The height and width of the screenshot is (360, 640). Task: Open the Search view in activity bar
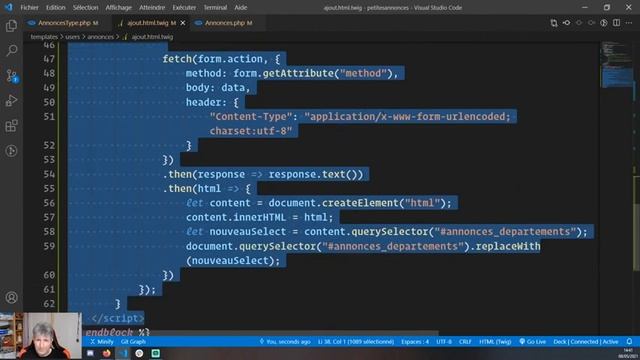click(x=11, y=51)
